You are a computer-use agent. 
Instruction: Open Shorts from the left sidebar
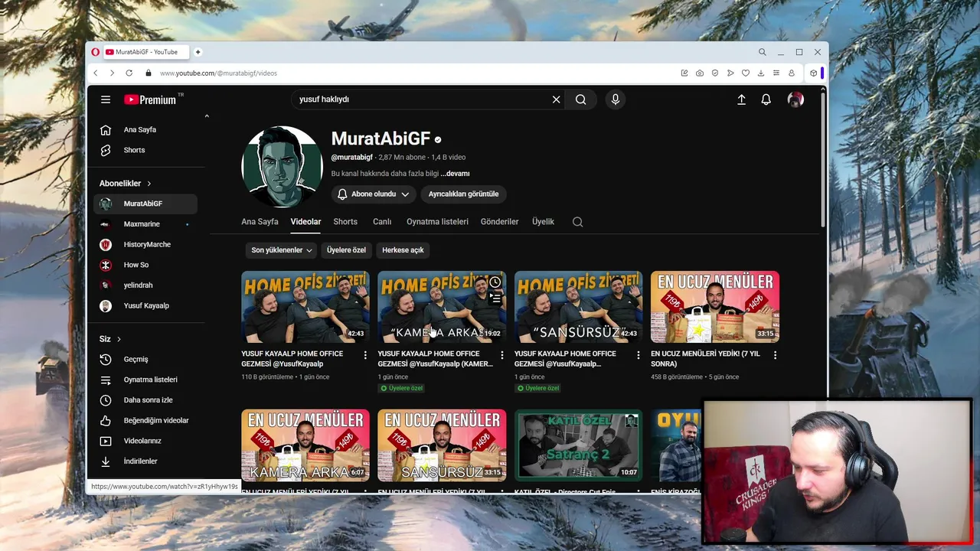click(145, 150)
